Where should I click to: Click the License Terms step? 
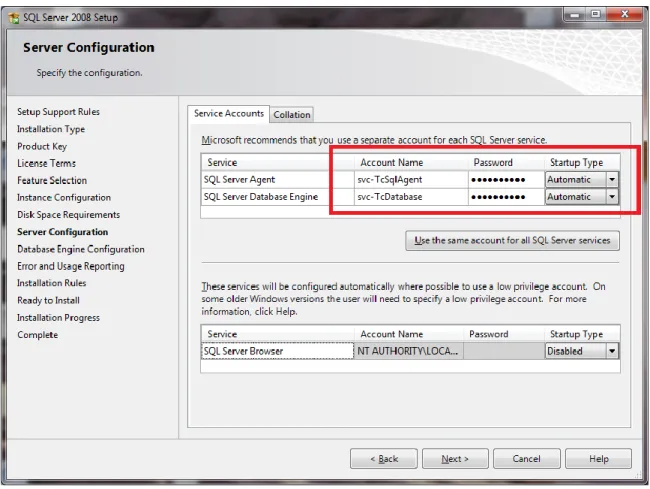tap(46, 163)
